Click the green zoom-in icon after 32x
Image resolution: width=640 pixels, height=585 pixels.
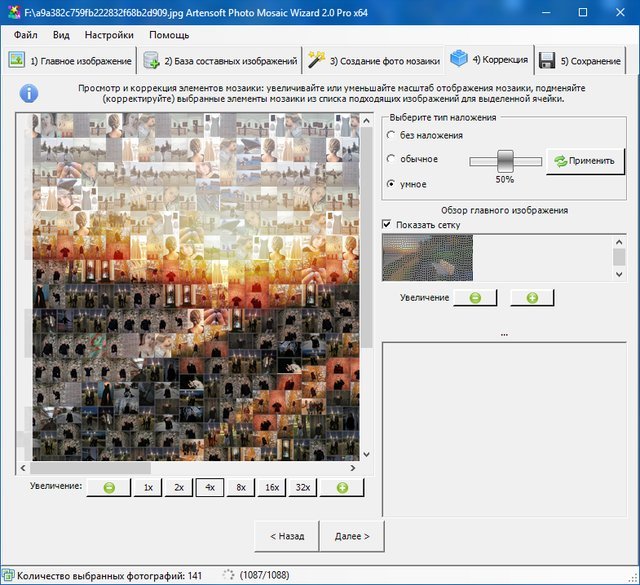[341, 487]
